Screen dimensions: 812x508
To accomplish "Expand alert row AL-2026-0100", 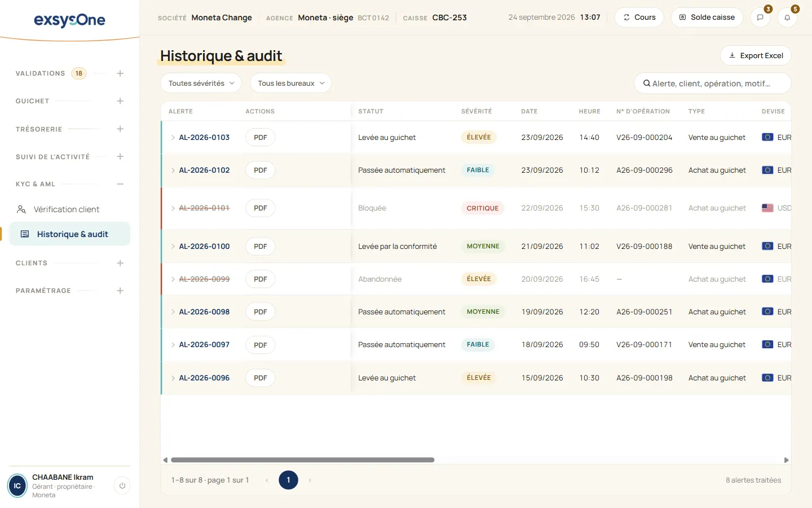I will (173, 246).
